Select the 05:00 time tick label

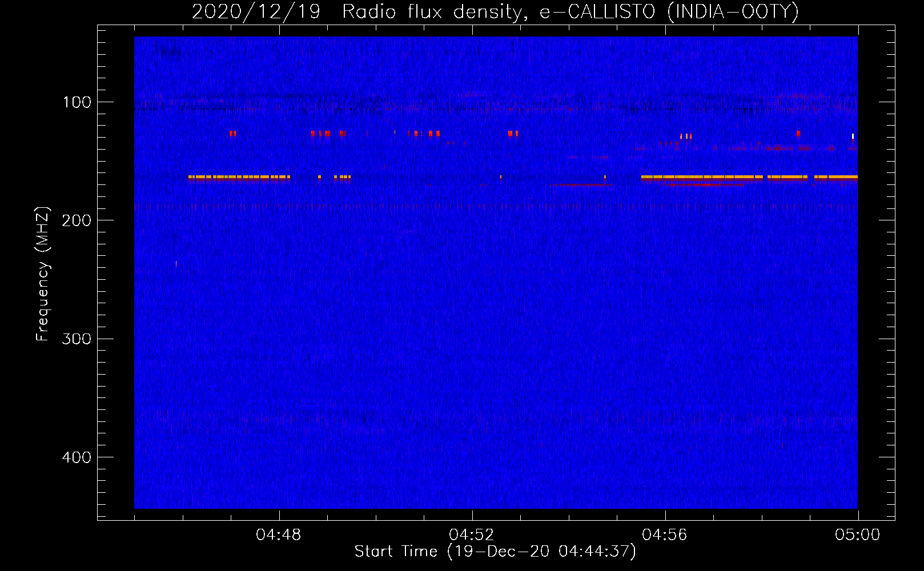858,535
